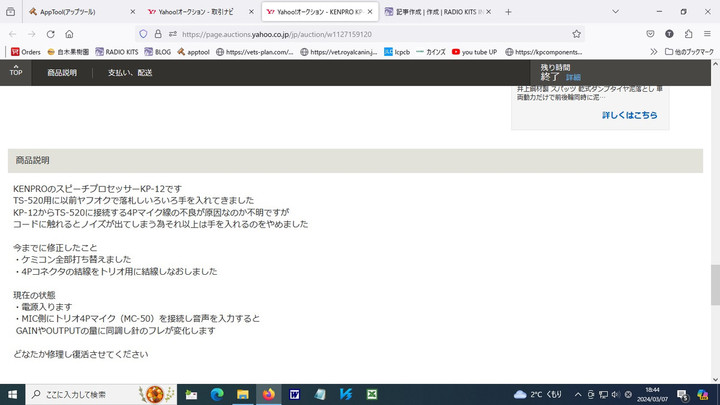This screenshot has width=720, height=405.
Task: Click the 詳しくはこちら link
Action: point(629,115)
